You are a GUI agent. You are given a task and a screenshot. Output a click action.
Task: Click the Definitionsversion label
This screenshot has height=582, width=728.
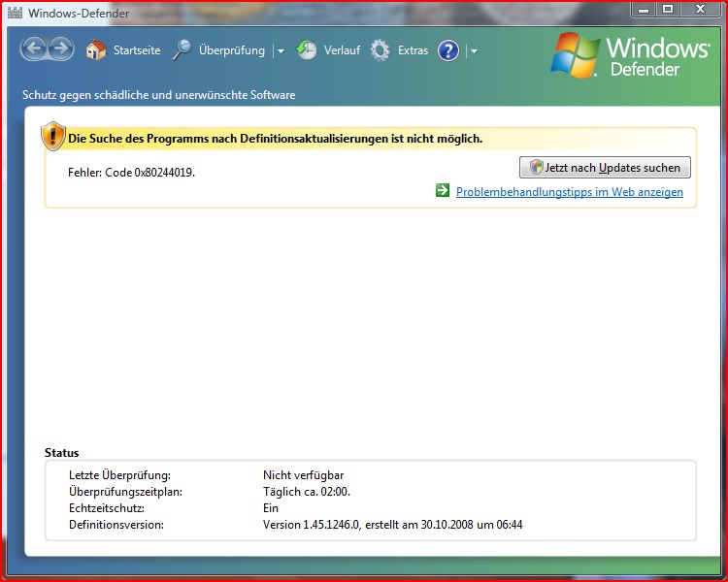point(116,525)
